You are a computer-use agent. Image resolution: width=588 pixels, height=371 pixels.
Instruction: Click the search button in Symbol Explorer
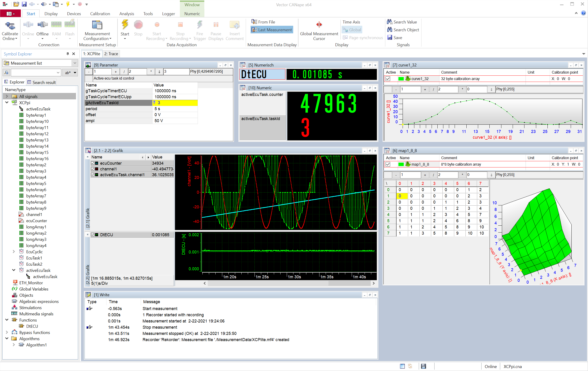6,72
